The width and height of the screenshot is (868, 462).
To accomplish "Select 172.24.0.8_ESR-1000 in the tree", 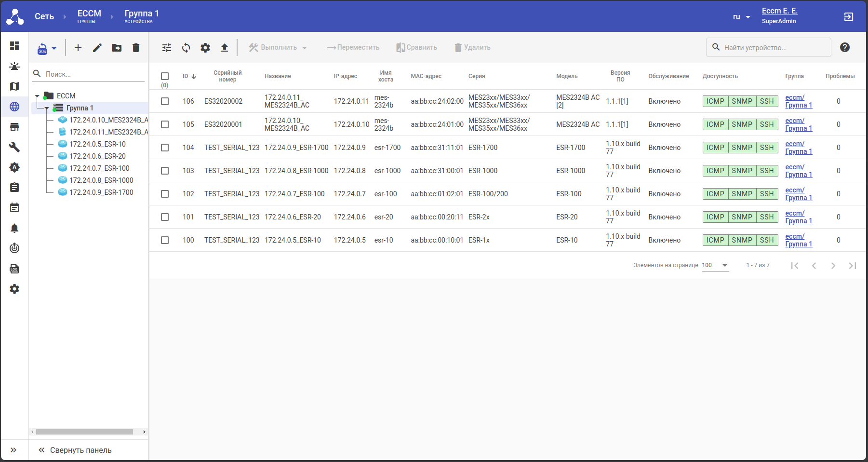I will pyautogui.click(x=101, y=180).
